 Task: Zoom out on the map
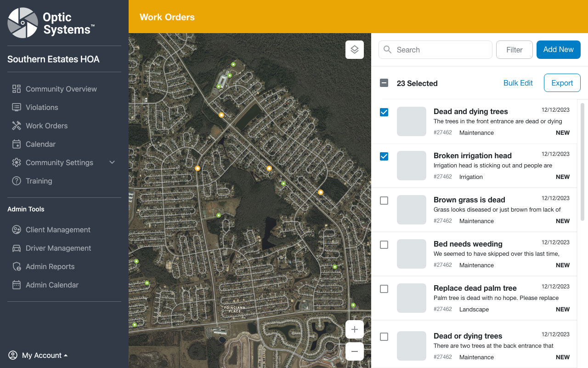[354, 351]
